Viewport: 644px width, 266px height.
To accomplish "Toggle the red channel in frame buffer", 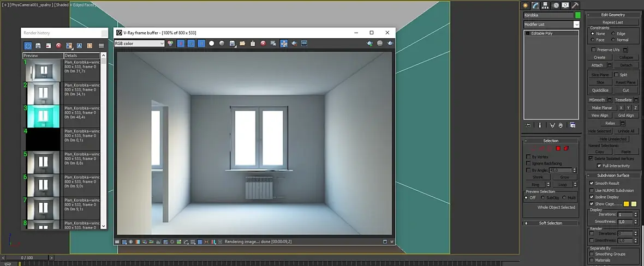I will [x=181, y=44].
